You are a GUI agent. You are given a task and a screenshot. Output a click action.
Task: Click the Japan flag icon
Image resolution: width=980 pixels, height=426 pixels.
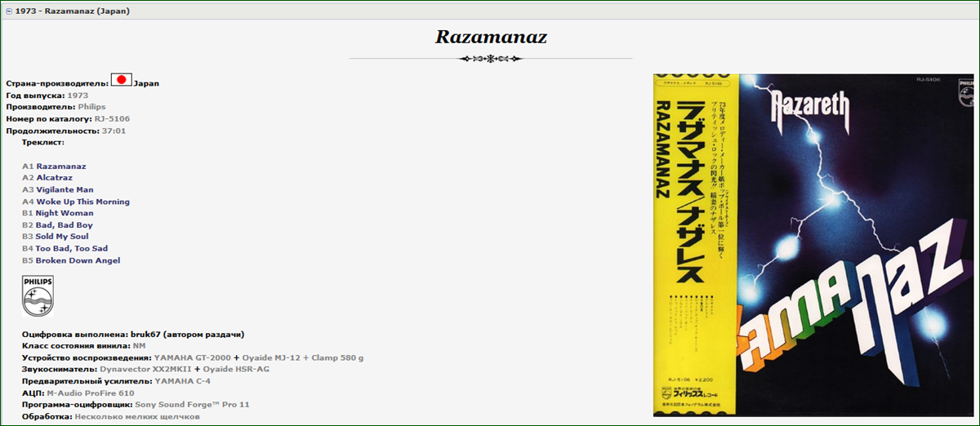pos(121,80)
